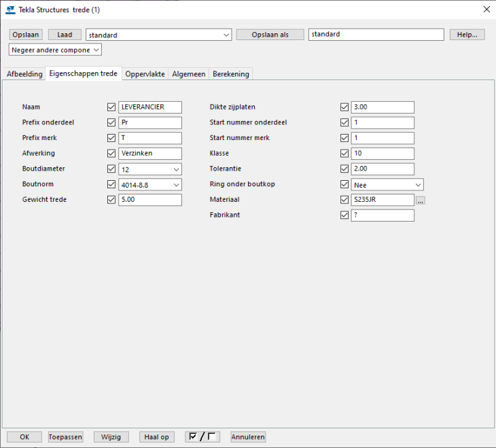Click the Laad button
Image resolution: width=496 pixels, height=448 pixels.
click(x=65, y=35)
